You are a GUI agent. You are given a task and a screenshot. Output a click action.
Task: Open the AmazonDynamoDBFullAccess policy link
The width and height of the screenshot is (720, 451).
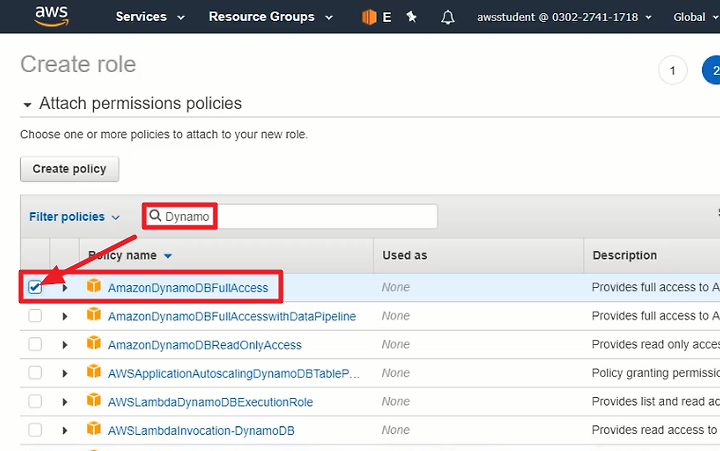pyautogui.click(x=188, y=288)
